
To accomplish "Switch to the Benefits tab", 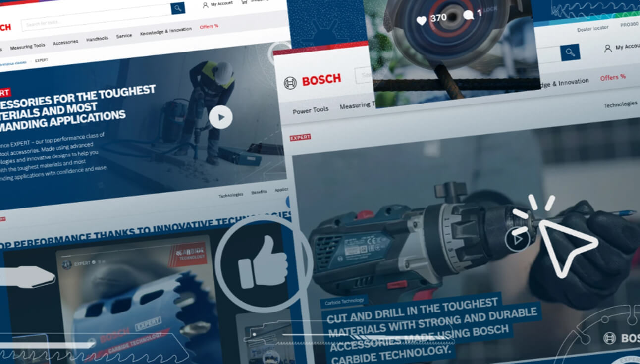I will [x=259, y=192].
